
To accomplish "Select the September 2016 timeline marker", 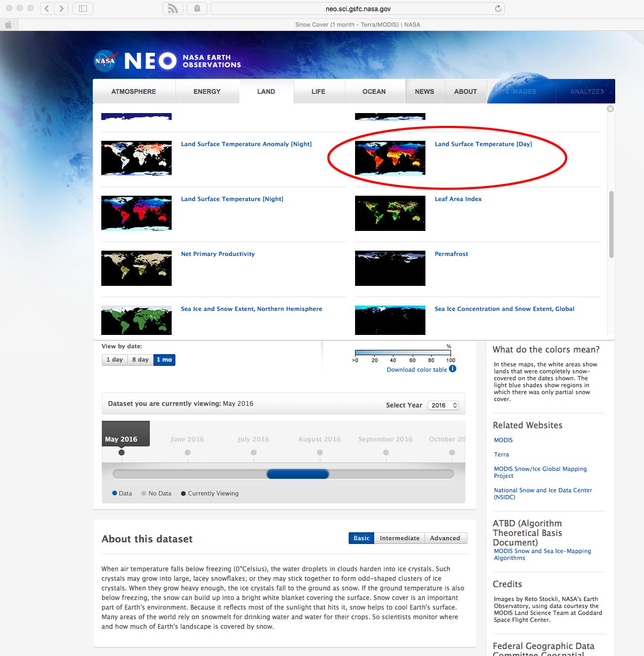I will (386, 452).
